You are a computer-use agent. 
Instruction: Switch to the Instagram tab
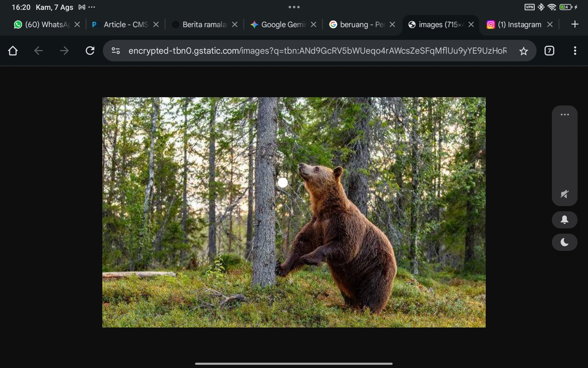(516, 25)
